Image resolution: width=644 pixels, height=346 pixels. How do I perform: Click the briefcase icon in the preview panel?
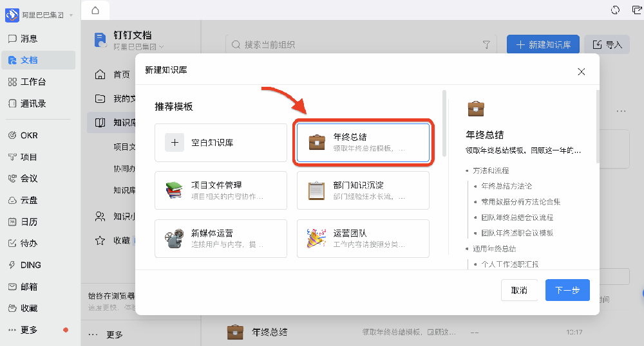tap(476, 109)
